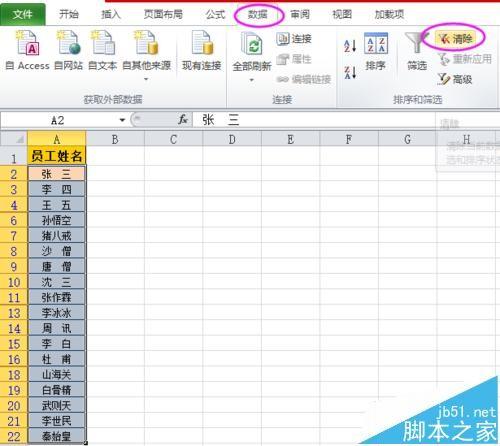The width and height of the screenshot is (500, 446).
Task: Sort descending Z to A
Action: [350, 72]
